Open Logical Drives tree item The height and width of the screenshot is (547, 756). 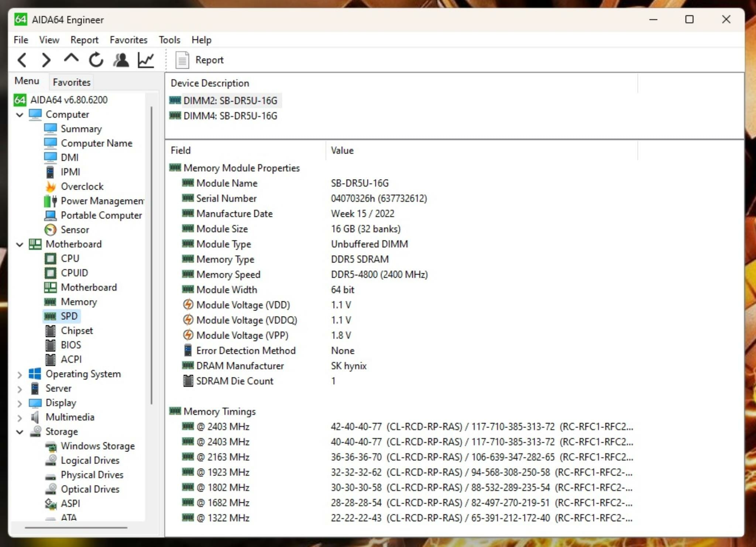click(x=90, y=461)
